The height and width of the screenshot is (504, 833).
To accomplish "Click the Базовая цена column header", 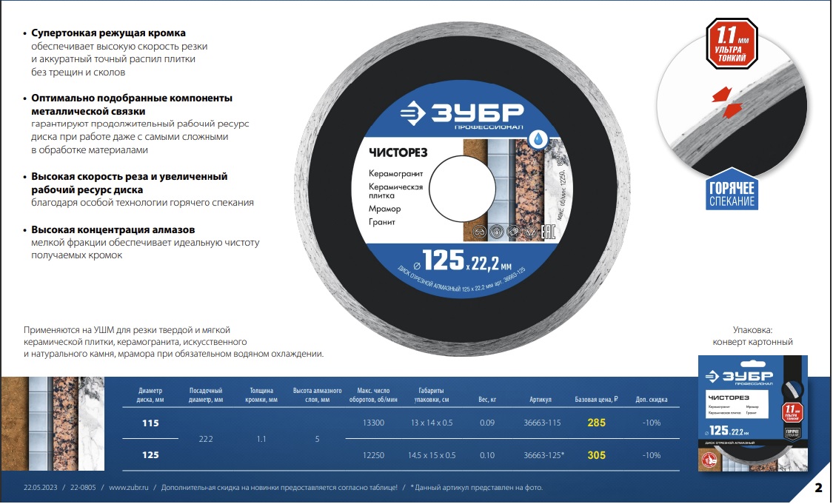I will pos(596,400).
